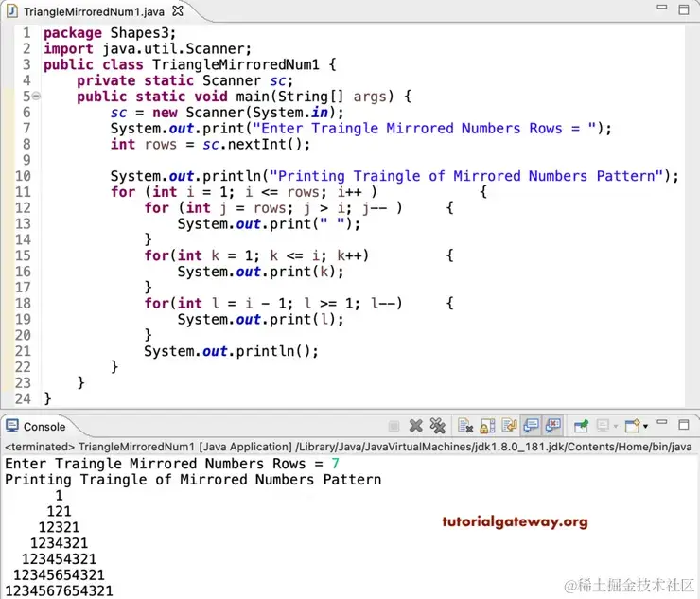The width and height of the screenshot is (700, 599).
Task: Click console line 'Printing Traingle of Mirrored Numbers Pattern'
Action: (x=193, y=480)
